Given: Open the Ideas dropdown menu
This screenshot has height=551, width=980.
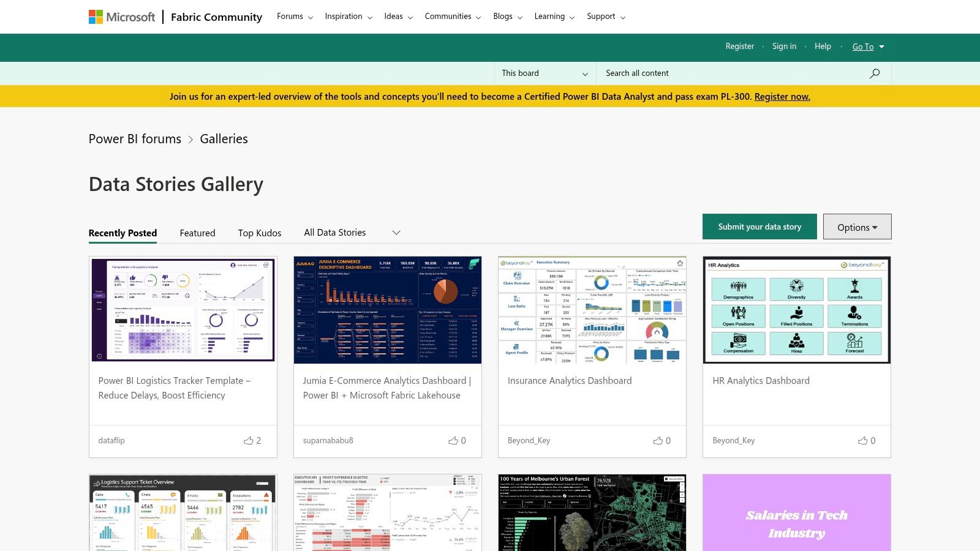Looking at the screenshot, I should (x=399, y=17).
